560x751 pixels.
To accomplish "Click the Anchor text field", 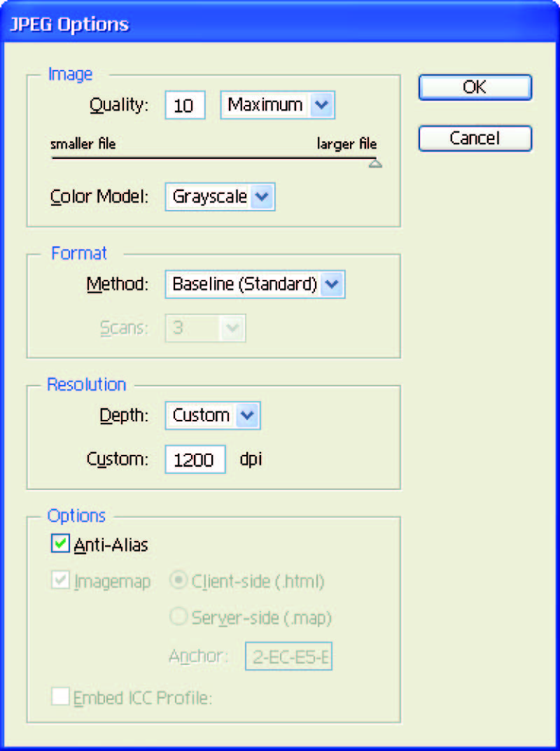I will [288, 657].
